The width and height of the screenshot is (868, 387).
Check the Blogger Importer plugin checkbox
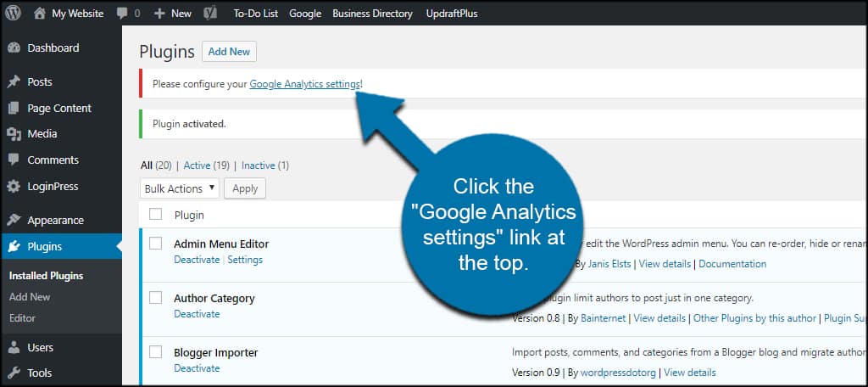pos(156,352)
